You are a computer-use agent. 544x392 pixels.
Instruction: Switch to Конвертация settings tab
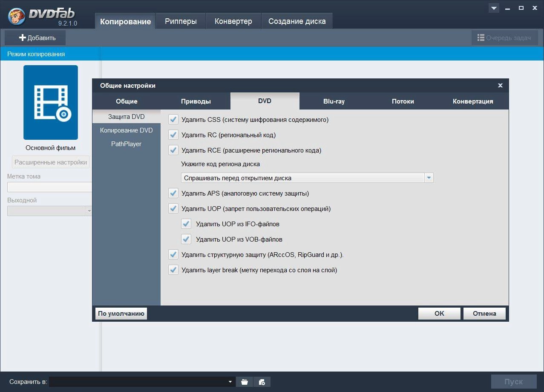[473, 101]
